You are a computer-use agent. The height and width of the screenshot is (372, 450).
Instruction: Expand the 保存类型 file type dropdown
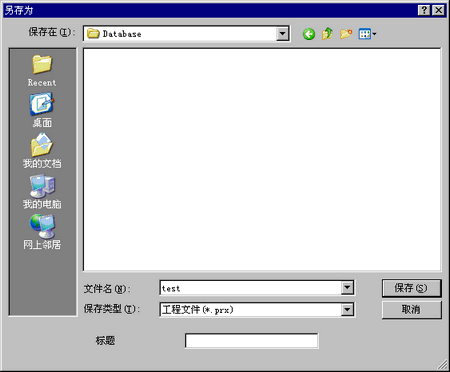tap(347, 310)
